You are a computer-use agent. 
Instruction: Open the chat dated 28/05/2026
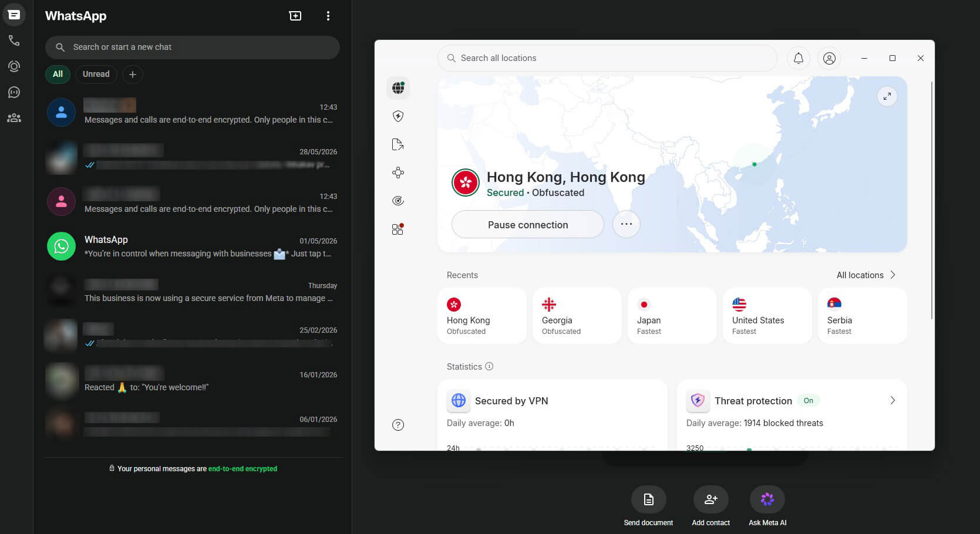click(193, 157)
